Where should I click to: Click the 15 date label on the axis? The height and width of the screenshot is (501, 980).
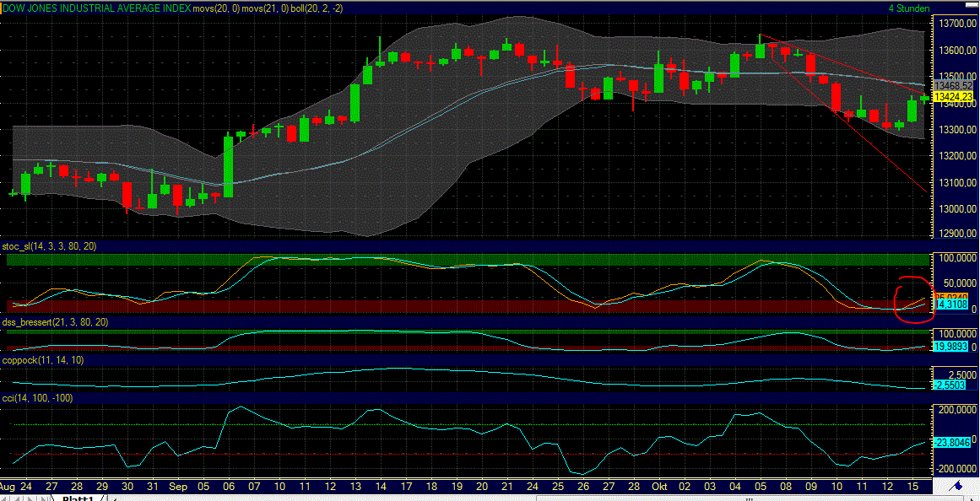click(913, 485)
